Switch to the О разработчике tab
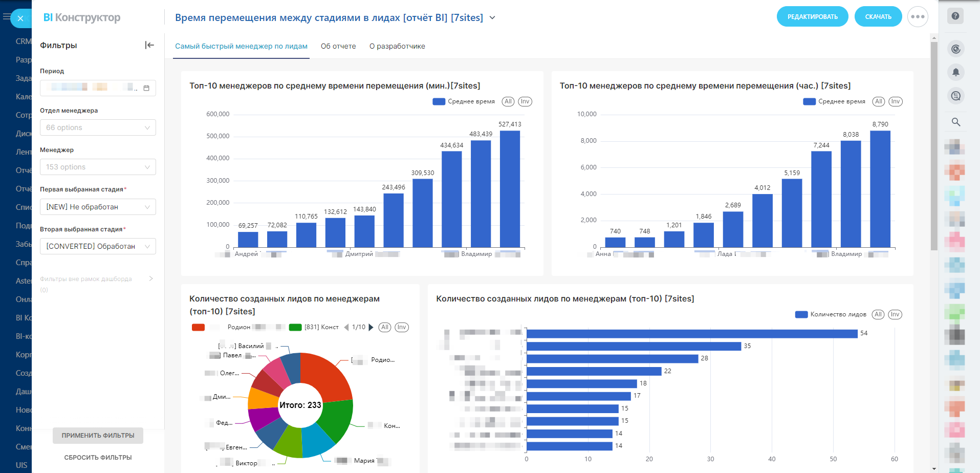980x473 pixels. point(397,46)
